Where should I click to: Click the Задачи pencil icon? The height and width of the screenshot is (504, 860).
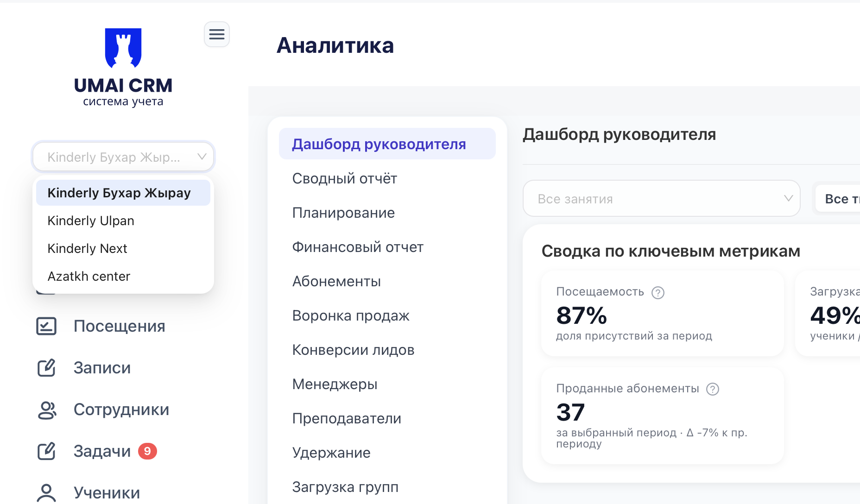46,451
